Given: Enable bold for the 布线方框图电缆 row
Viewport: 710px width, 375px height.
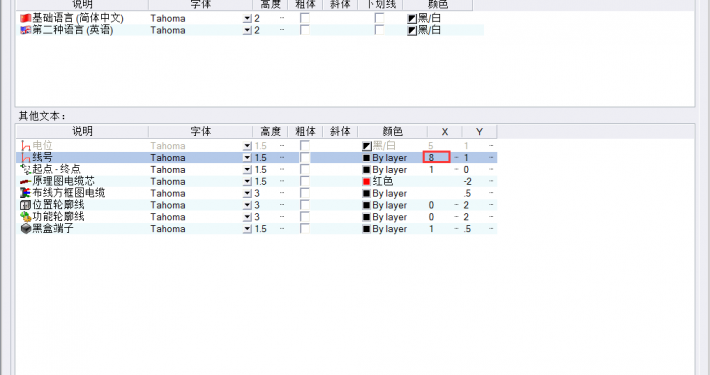Looking at the screenshot, I should click(305, 193).
